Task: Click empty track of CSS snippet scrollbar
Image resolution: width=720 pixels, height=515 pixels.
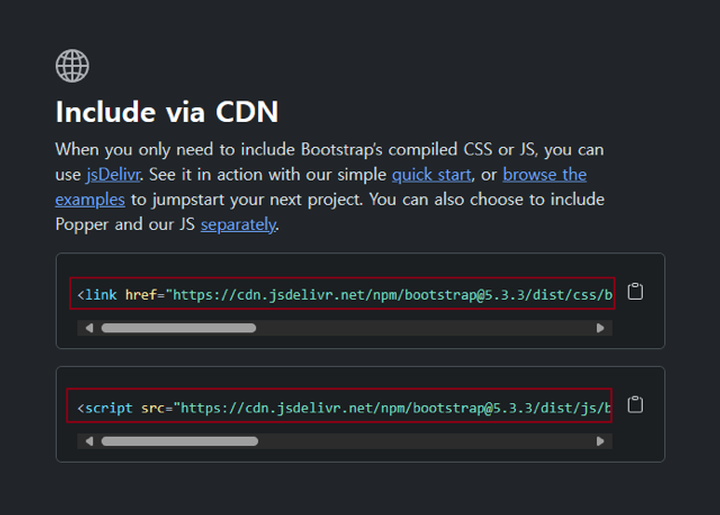Action: pos(420,328)
